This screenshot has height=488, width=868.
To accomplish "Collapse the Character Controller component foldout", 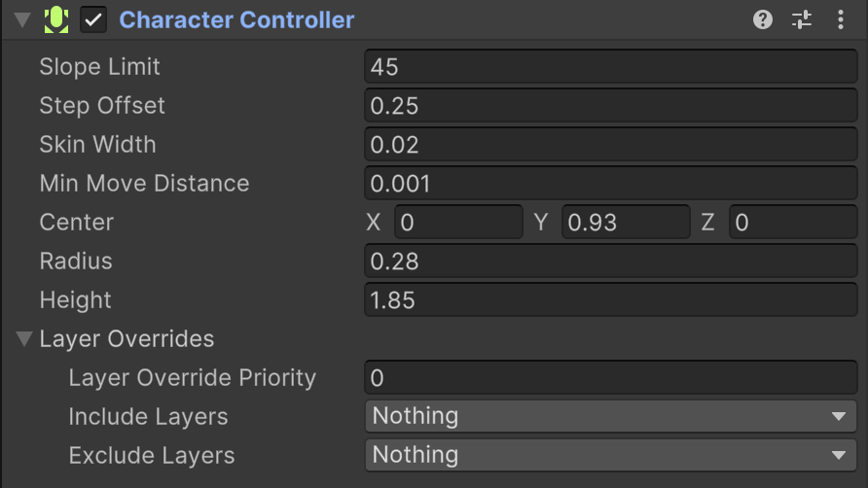I will [22, 19].
